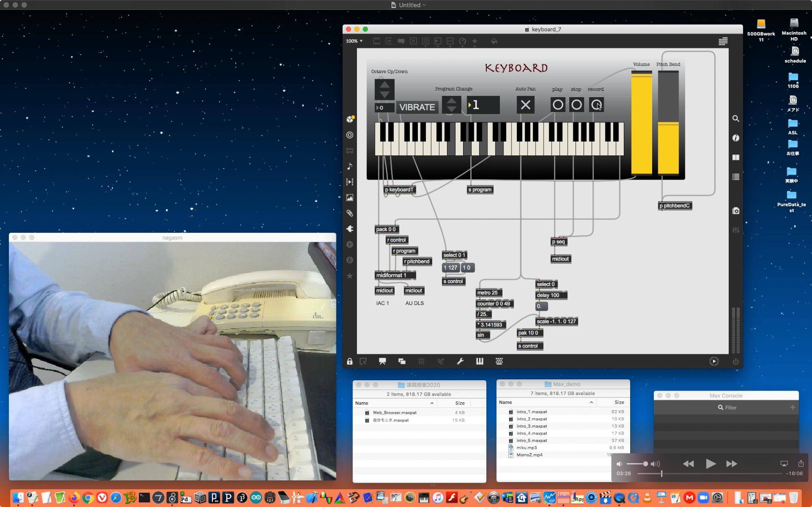The width and height of the screenshot is (812, 507).
Task: Click the paperclip icon in Max left sidebar
Action: 350,213
